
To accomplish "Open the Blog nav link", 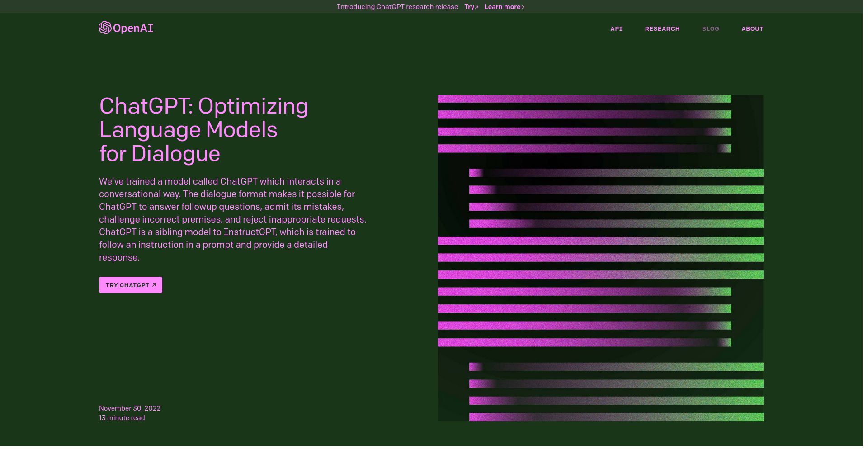I will [x=710, y=29].
